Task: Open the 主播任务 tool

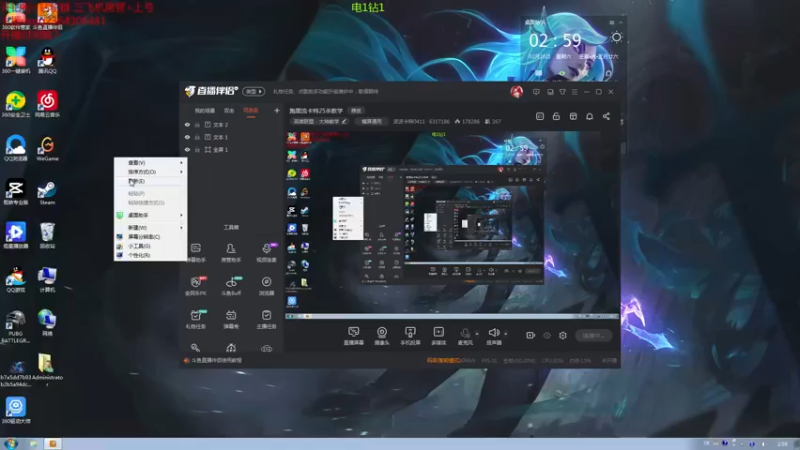Action: (x=266, y=319)
